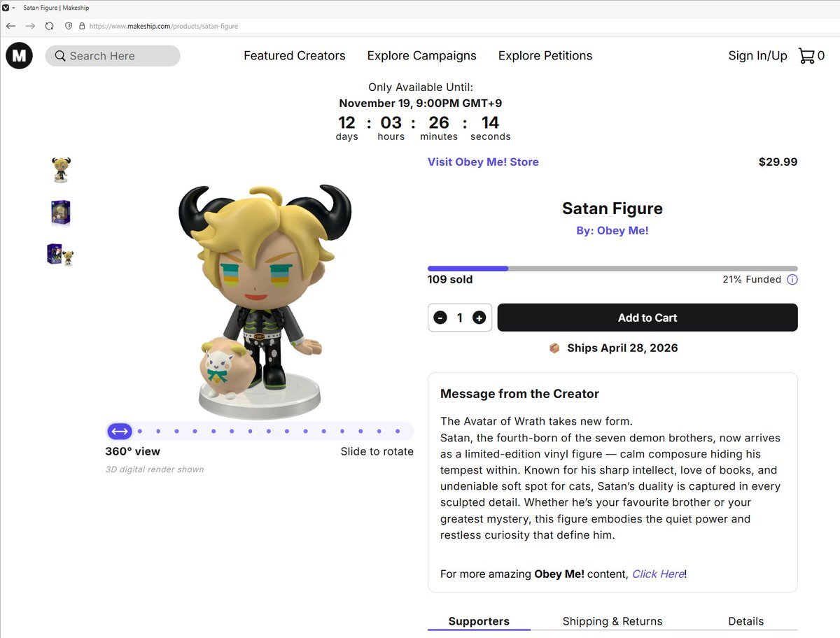Click the shield tracking protection icon
This screenshot has height=638, width=840.
point(68,26)
